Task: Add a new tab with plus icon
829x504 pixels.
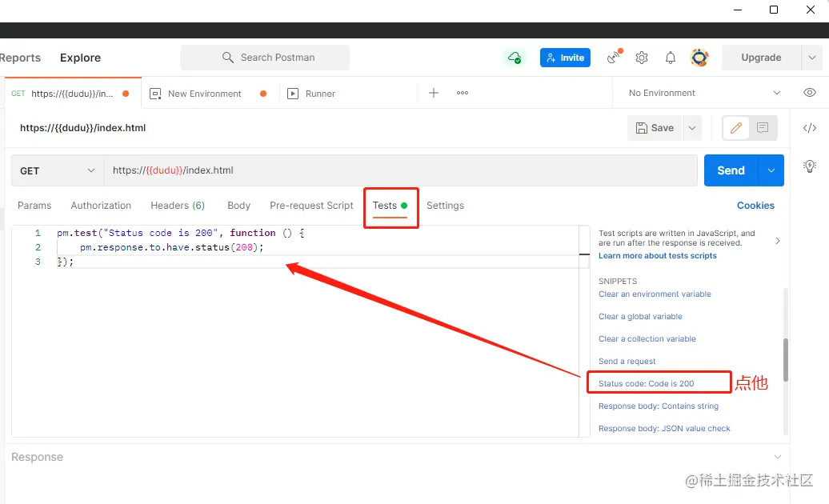Action: pyautogui.click(x=434, y=93)
